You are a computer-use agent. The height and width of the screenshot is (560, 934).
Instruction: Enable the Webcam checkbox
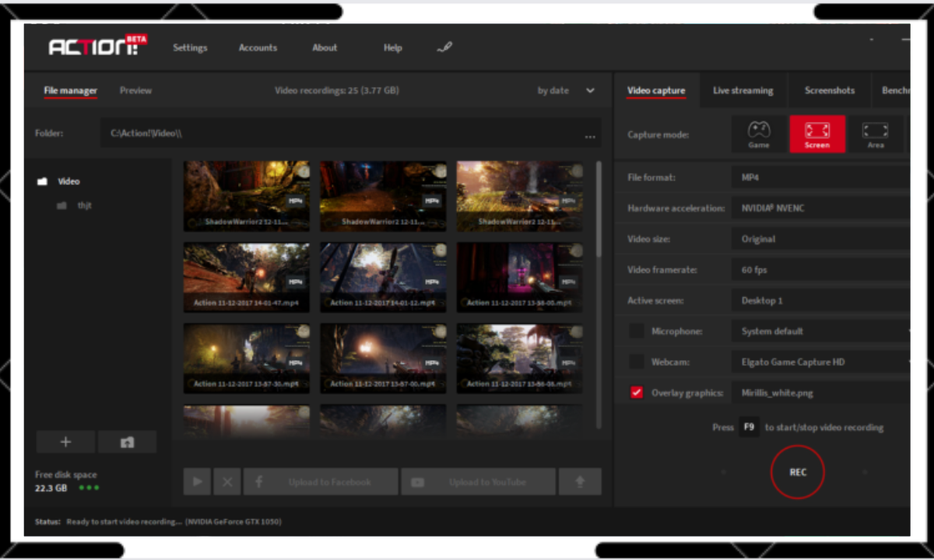tap(637, 362)
